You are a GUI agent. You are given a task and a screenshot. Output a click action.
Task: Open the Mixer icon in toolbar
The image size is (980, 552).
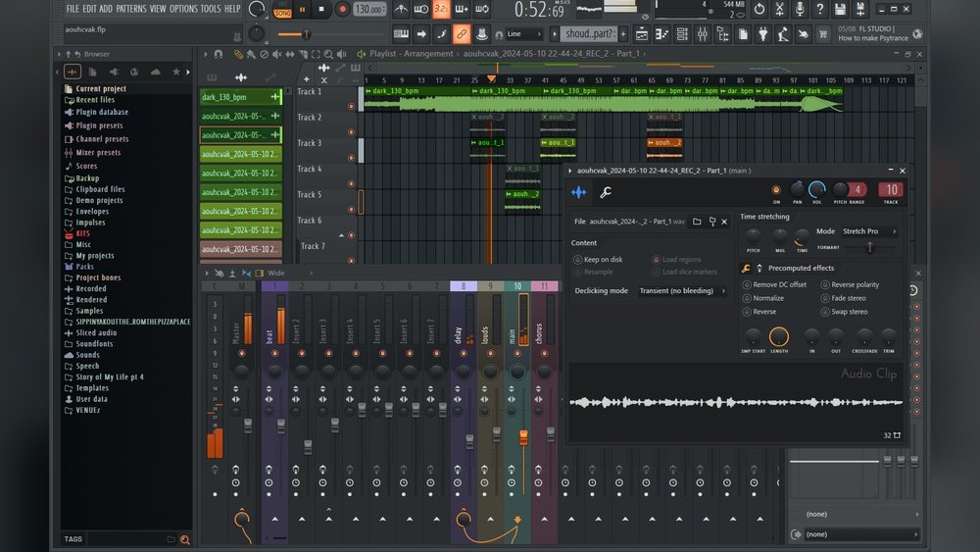point(702,34)
